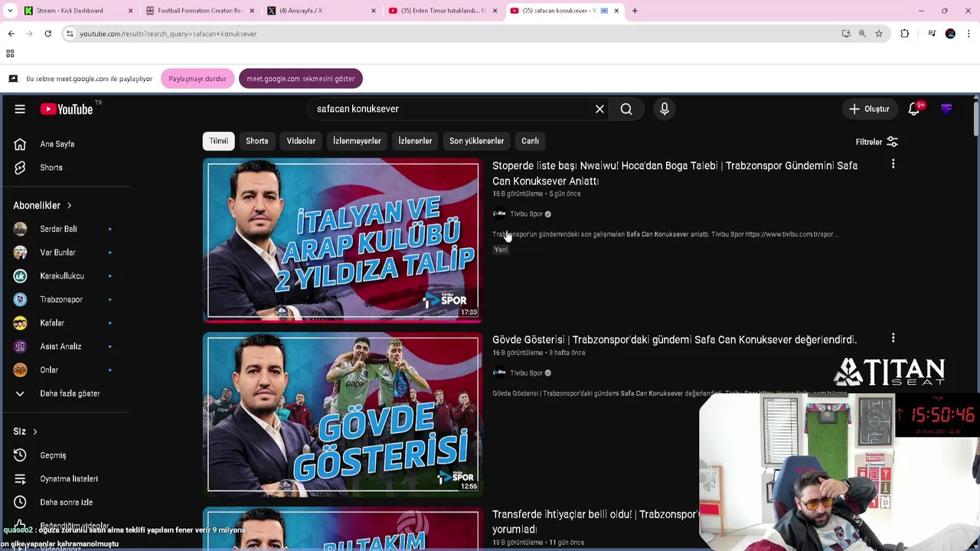Open Gövde Gösterisi video title link
Screen dimensions: 980x551
pos(675,340)
